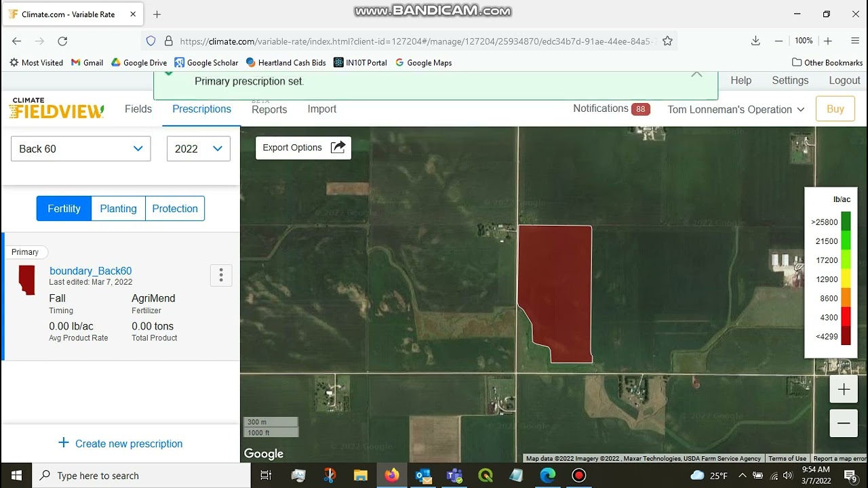Expand Tom Lonneman's Operation account dropdown
Image resolution: width=868 pixels, height=488 pixels.
point(736,109)
